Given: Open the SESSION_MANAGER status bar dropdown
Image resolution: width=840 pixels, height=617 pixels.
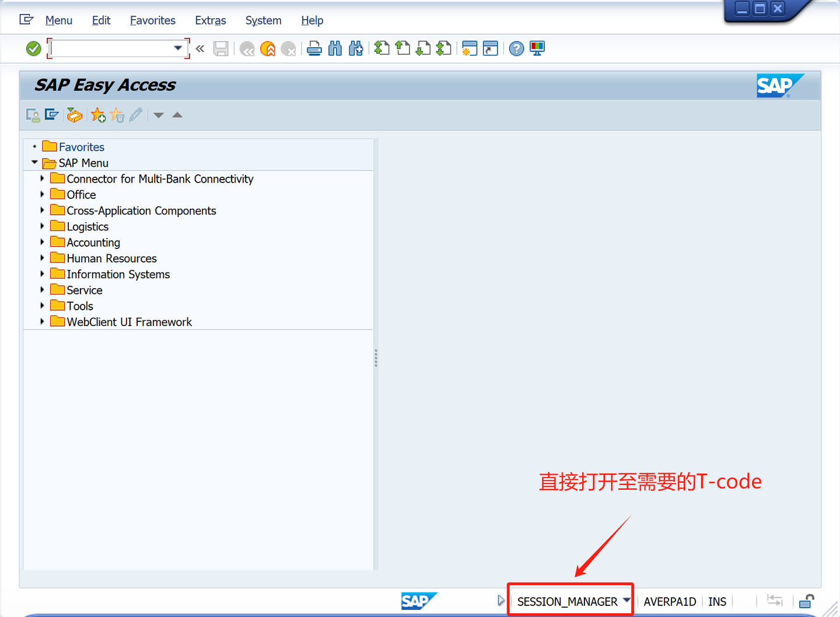Looking at the screenshot, I should tap(626, 601).
